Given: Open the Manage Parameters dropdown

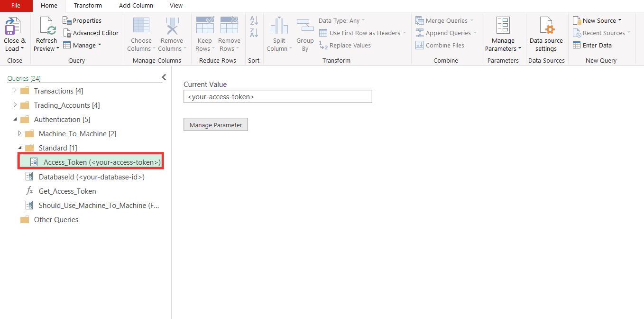Looking at the screenshot, I should (503, 32).
